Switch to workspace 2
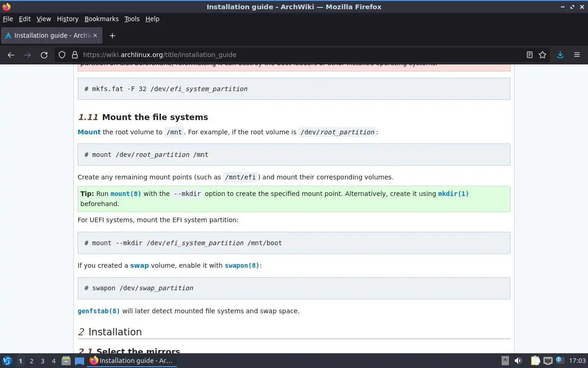 point(31,361)
